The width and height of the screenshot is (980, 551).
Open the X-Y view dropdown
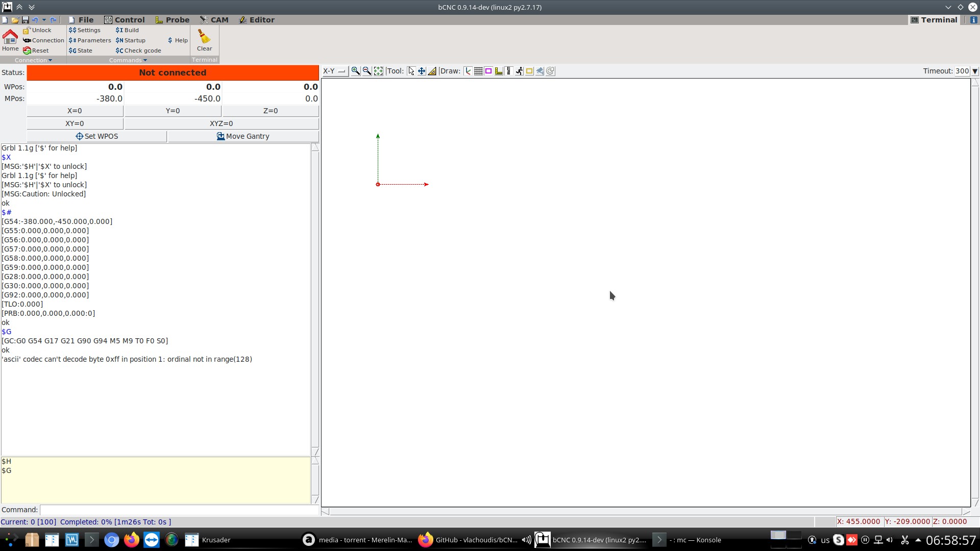point(334,71)
